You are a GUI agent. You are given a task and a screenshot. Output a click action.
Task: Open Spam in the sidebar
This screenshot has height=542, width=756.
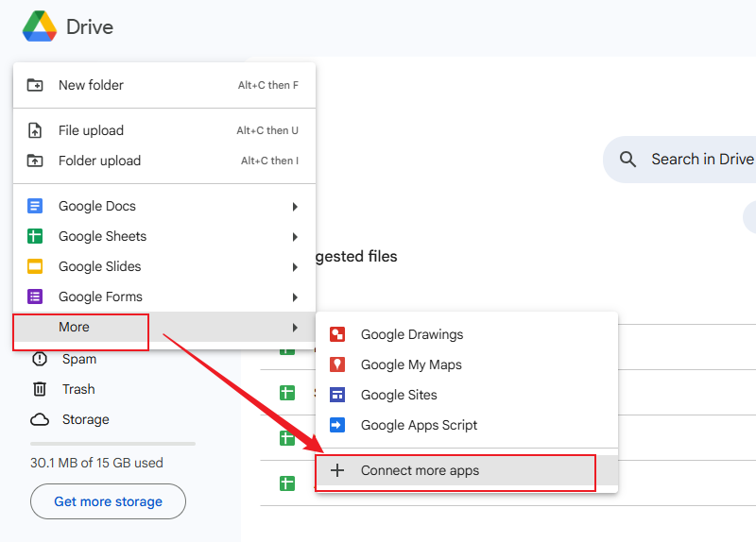pyautogui.click(x=79, y=359)
